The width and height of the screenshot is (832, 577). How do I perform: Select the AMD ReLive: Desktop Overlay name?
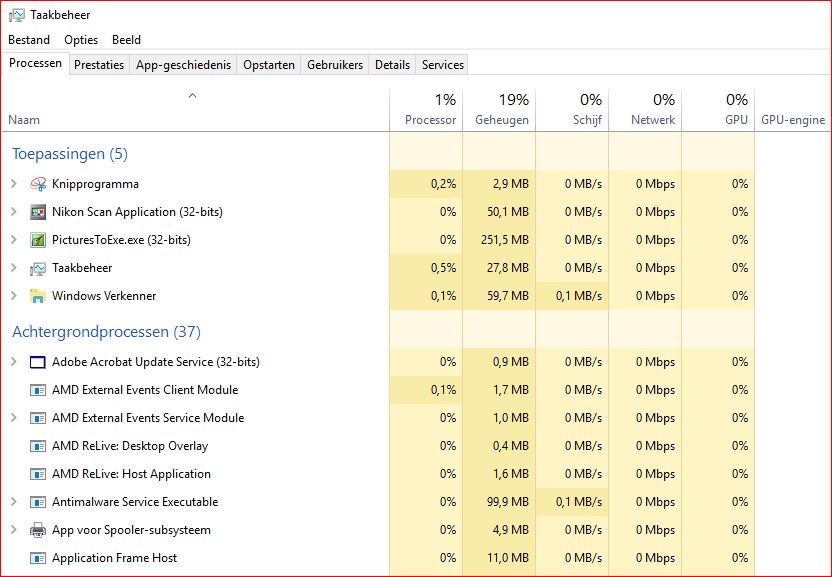[130, 446]
